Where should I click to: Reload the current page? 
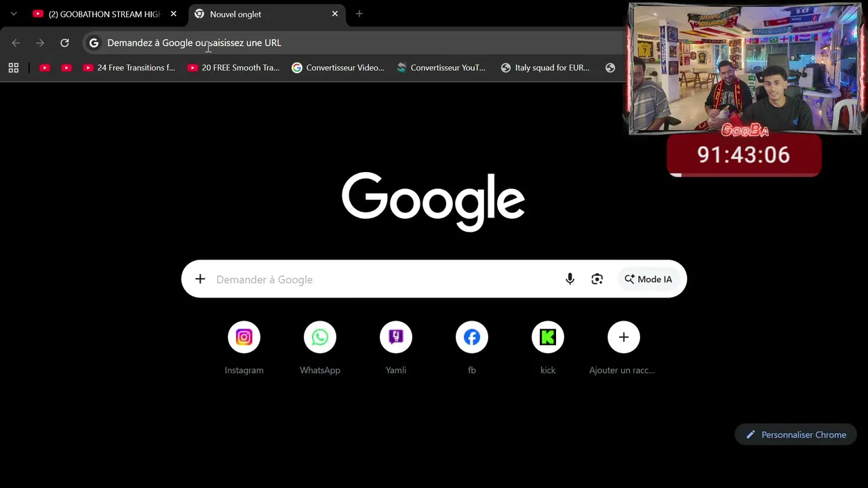pyautogui.click(x=64, y=43)
